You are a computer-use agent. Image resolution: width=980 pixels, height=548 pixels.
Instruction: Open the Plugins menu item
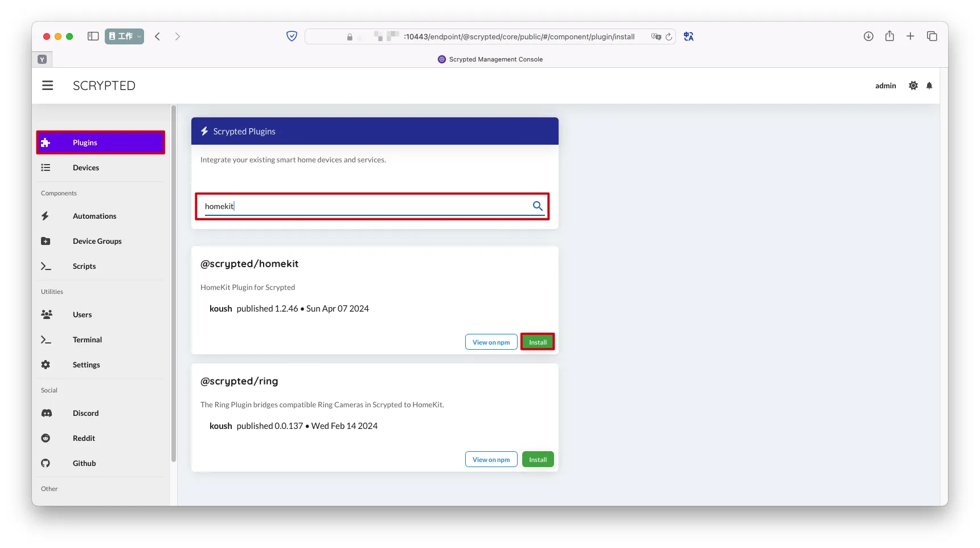click(101, 142)
